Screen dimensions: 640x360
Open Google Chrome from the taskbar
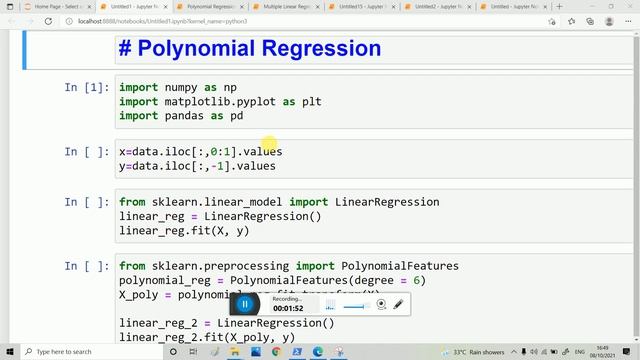pyautogui.click(x=276, y=351)
